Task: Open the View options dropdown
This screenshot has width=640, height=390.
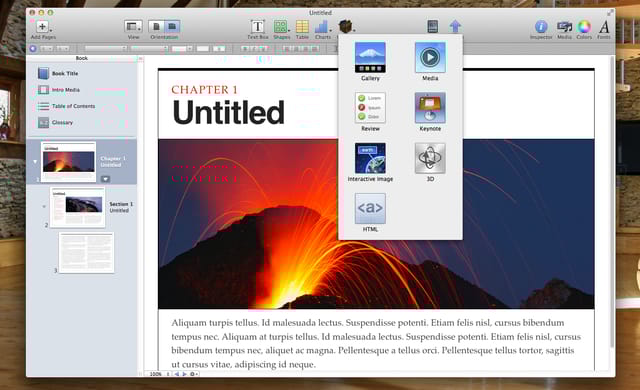Action: click(133, 27)
